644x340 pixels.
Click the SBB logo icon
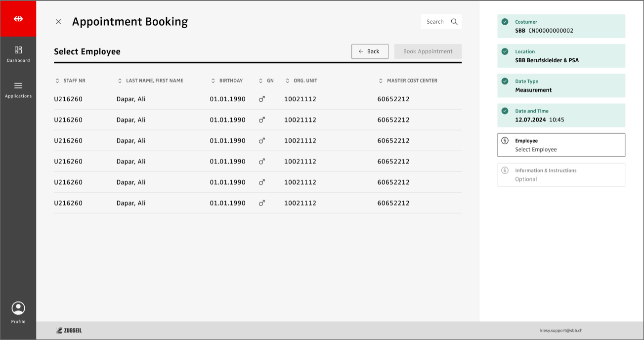pos(18,19)
